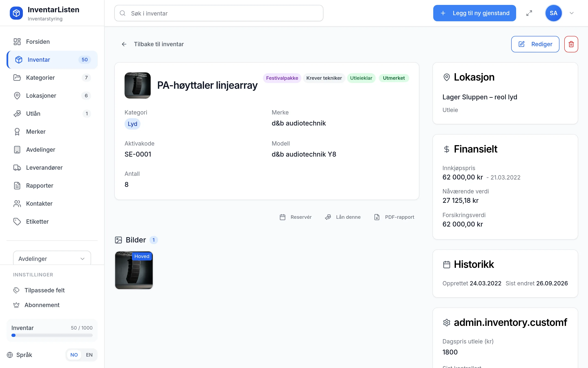588x368 pixels.
Task: Open Forsiden in the sidebar
Action: point(52,42)
